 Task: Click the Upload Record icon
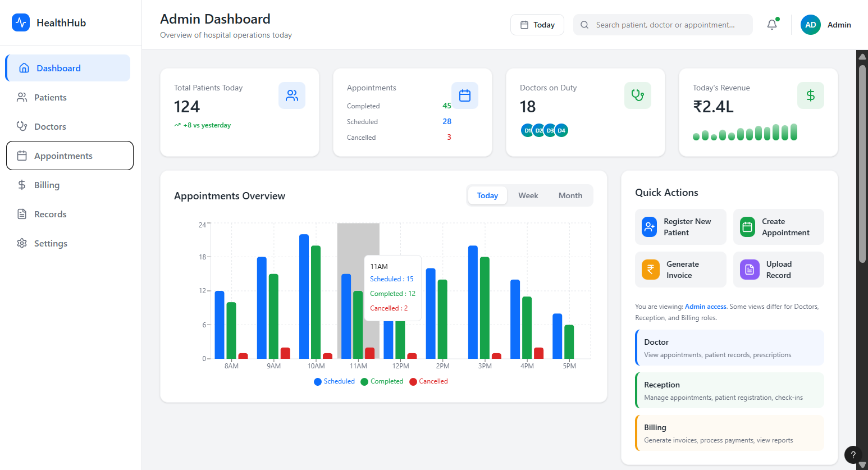749,270
